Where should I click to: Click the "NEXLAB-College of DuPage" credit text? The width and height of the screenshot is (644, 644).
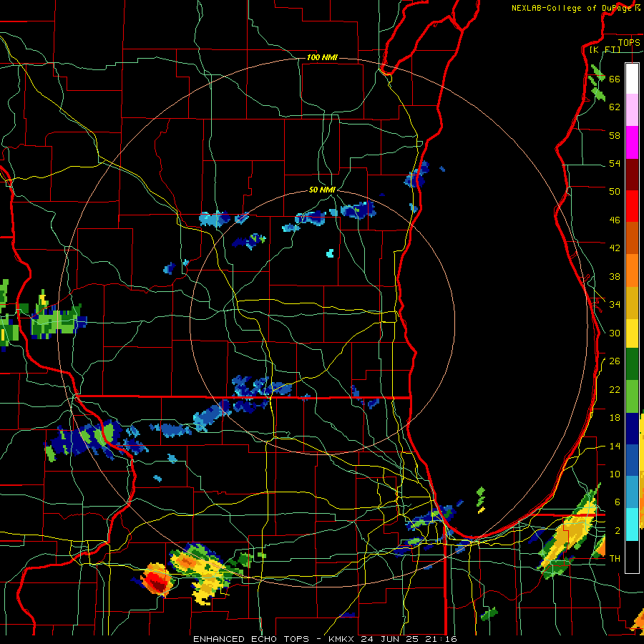(571, 8)
